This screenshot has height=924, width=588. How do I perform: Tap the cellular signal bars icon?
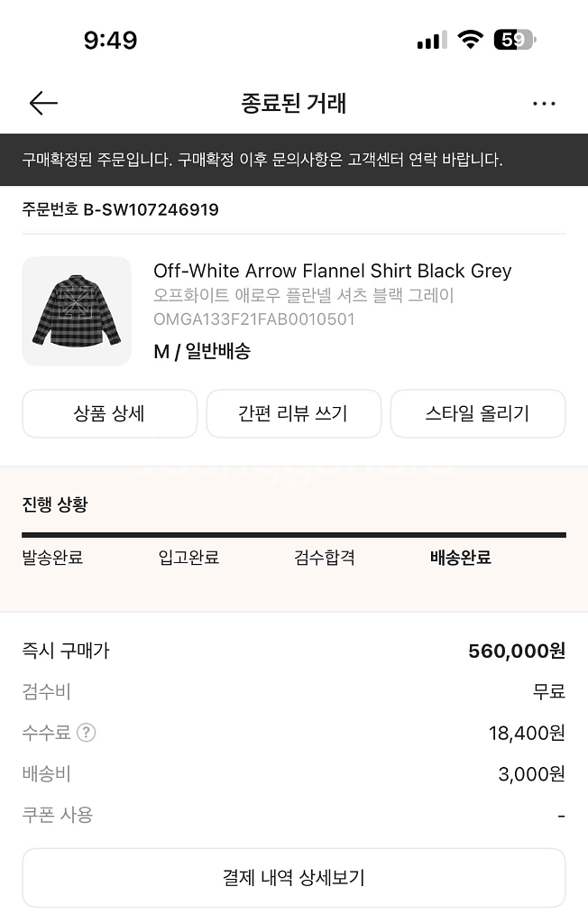432,41
